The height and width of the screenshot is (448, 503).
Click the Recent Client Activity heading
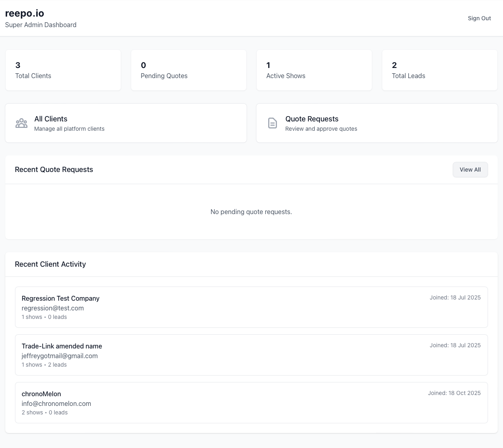(50, 264)
